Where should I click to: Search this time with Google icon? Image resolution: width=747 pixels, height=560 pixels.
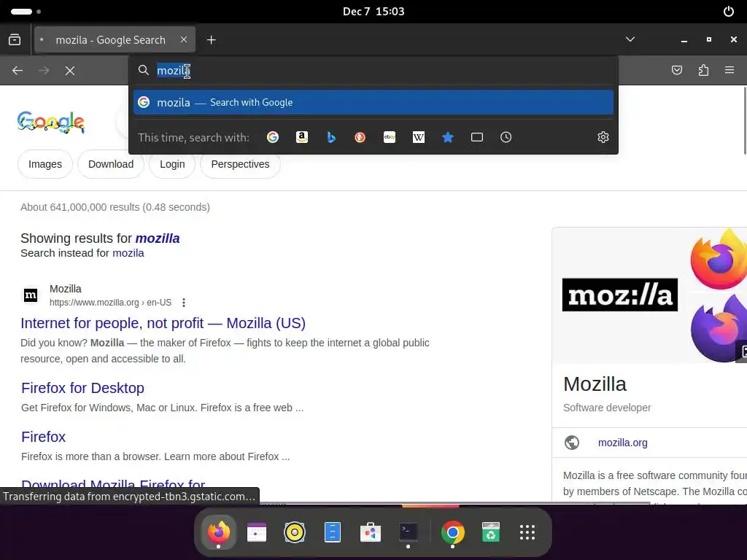pos(273,137)
